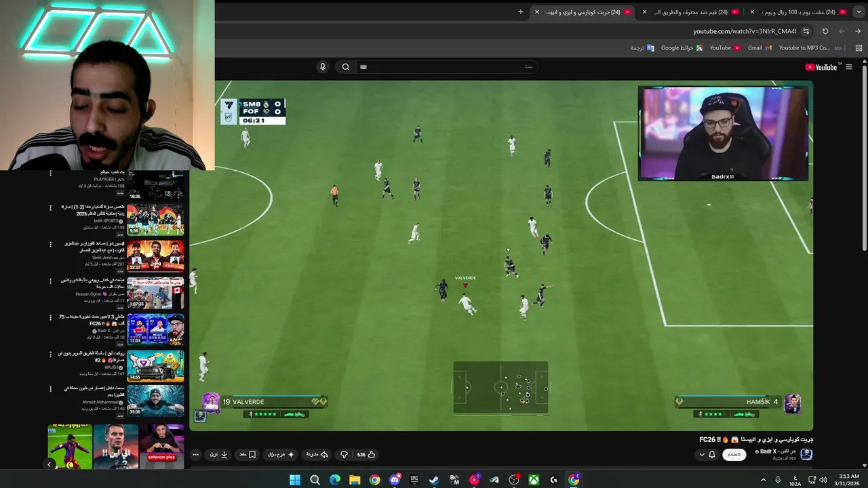Close the tab عشت يوم بـ 100 ريال
The height and width of the screenshot is (488, 868).
pyautogui.click(x=751, y=12)
